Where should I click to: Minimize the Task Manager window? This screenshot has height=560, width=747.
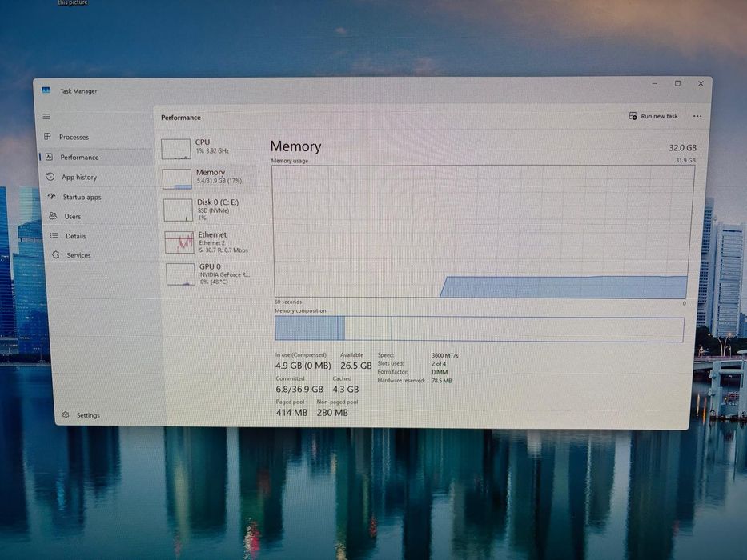click(655, 84)
